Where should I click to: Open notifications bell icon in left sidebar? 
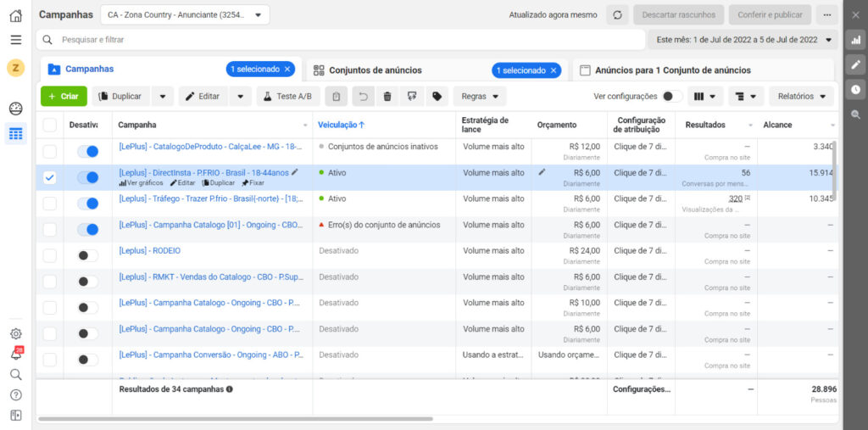point(16,354)
